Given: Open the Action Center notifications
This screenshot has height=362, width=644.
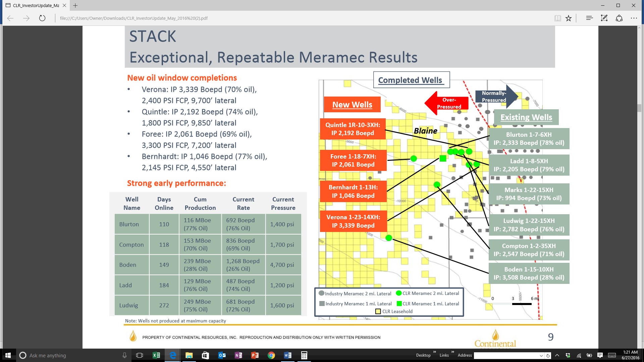Looking at the screenshot, I should tap(600, 355).
